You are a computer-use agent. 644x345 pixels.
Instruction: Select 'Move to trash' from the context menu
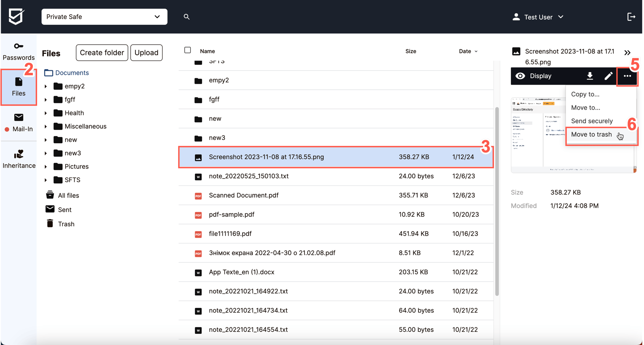(592, 134)
